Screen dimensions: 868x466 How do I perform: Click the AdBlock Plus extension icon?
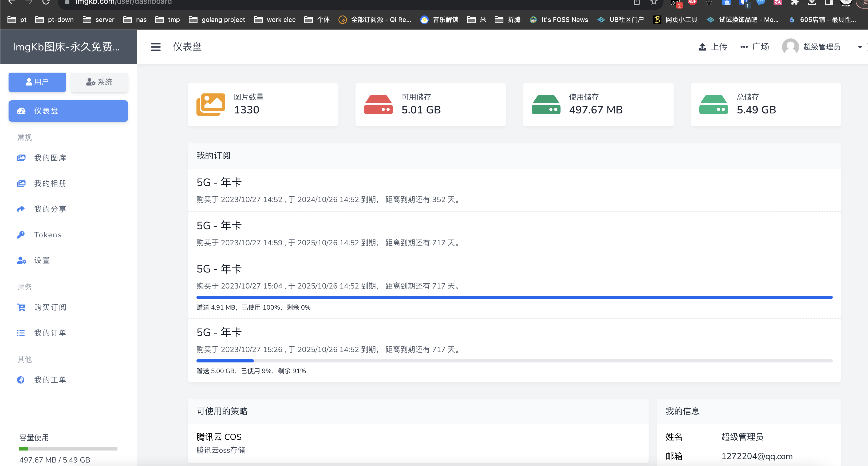[x=692, y=2]
